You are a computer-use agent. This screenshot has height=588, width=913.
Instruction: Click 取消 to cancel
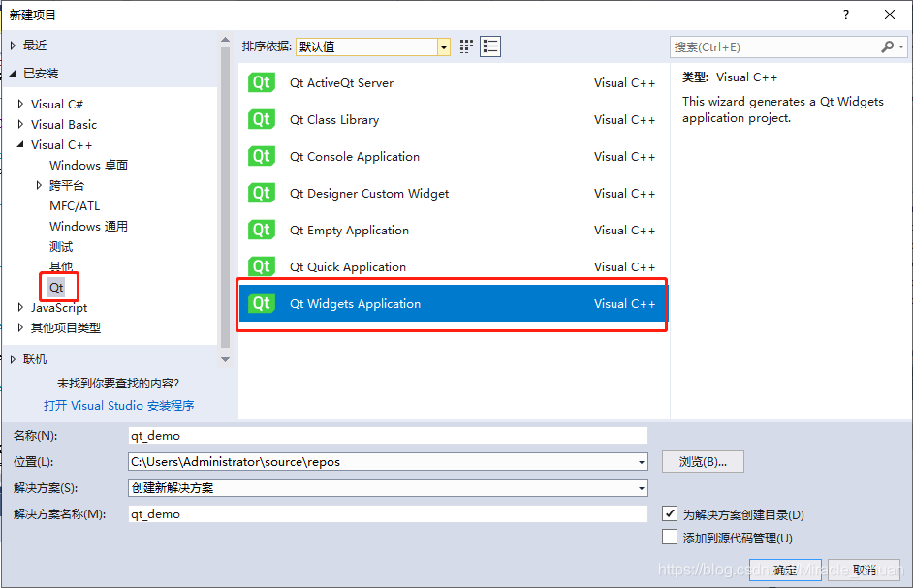(865, 570)
